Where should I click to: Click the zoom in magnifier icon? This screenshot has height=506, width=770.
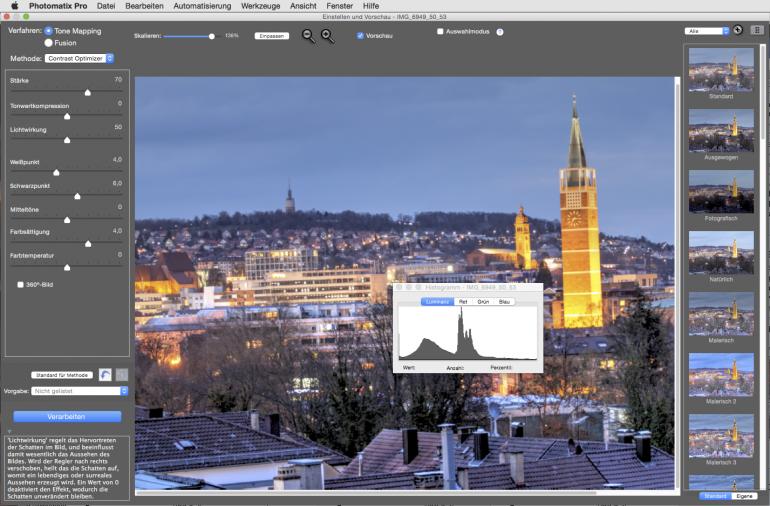point(328,36)
